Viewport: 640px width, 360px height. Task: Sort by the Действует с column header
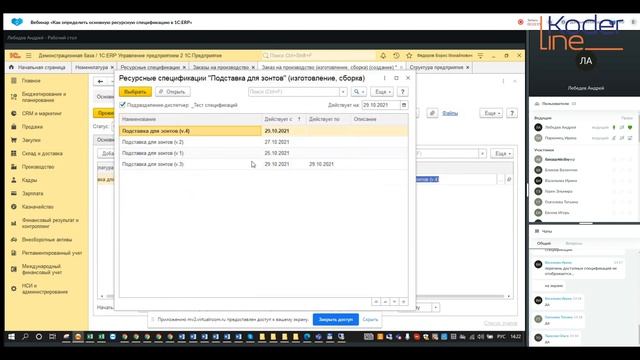(x=282, y=119)
